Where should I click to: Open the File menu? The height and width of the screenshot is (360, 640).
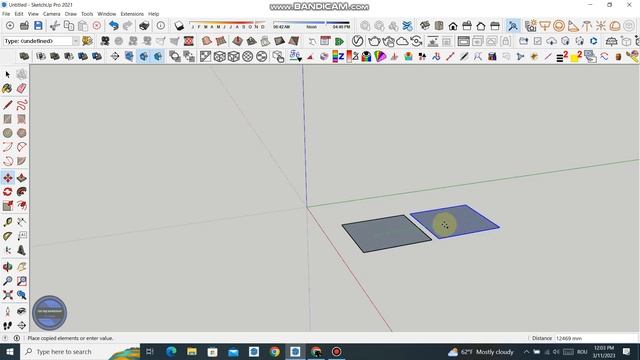6,14
